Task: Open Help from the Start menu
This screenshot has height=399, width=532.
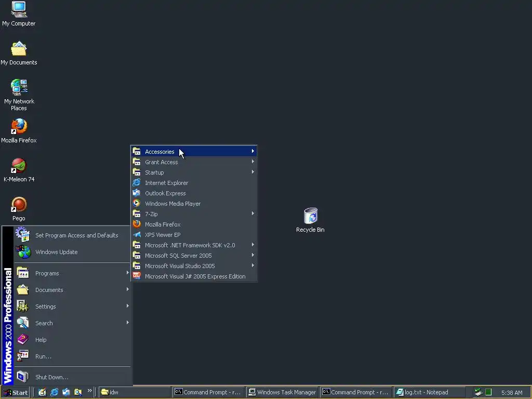Action: pos(72,340)
